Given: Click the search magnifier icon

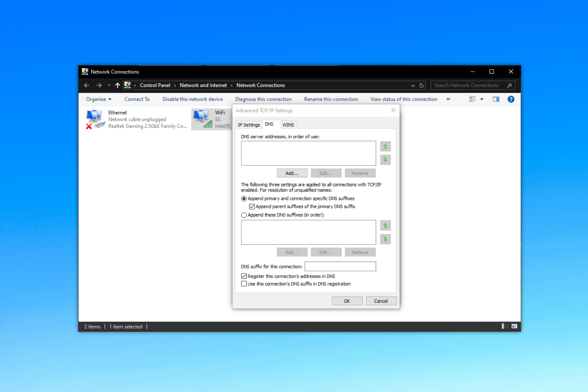Looking at the screenshot, I should pos(509,85).
